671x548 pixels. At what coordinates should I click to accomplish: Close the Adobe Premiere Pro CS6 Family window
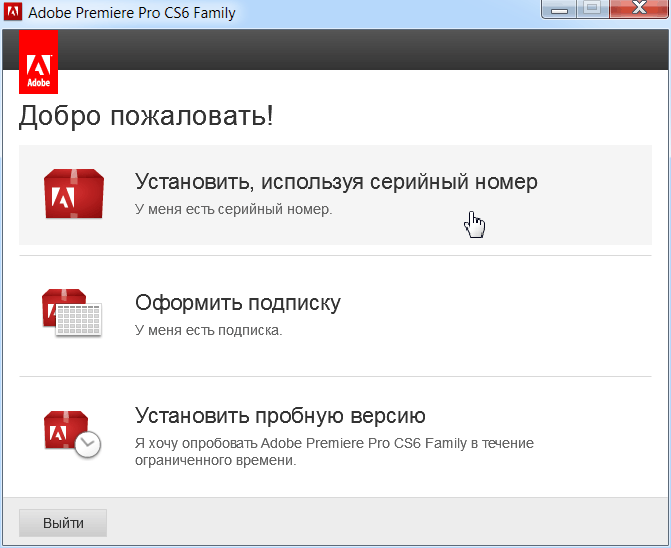(639, 9)
